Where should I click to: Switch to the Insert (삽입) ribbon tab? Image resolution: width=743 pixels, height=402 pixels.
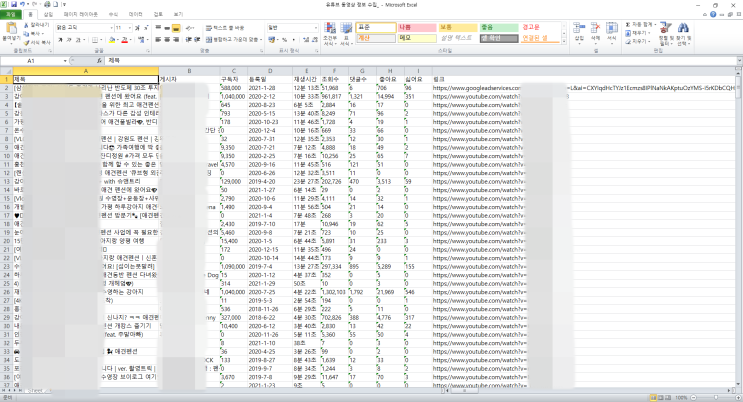pos(48,14)
